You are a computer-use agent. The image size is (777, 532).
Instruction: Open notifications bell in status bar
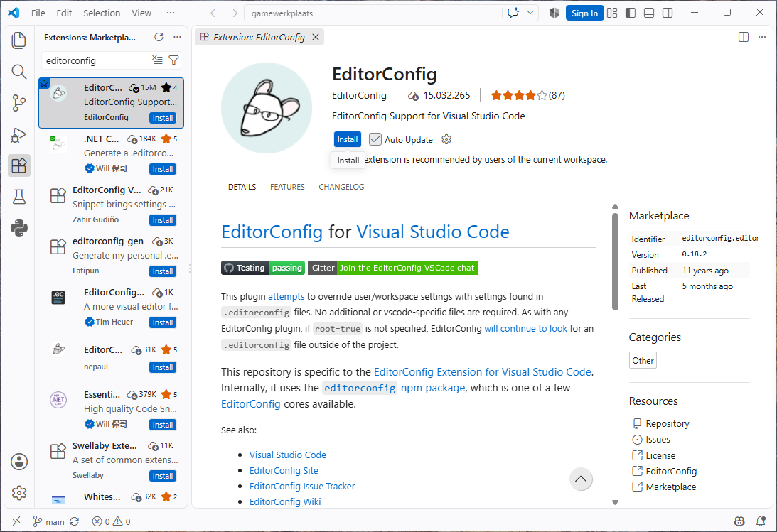coord(761,521)
